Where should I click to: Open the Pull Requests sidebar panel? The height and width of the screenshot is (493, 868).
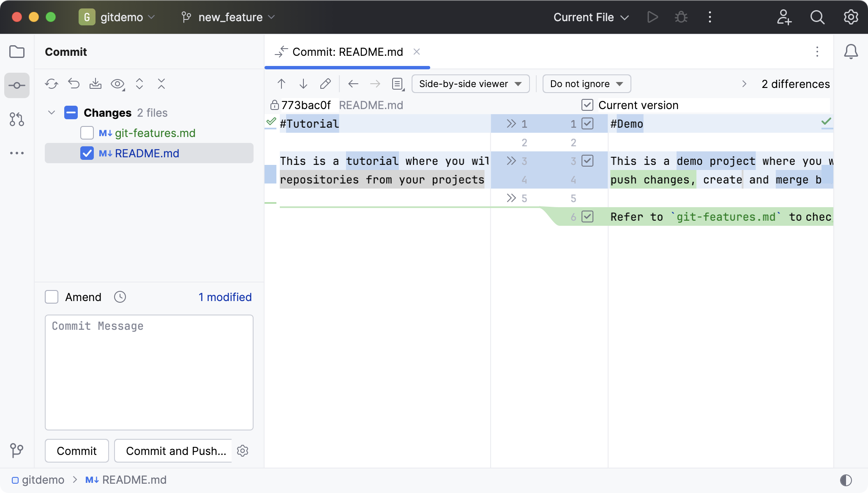point(17,120)
